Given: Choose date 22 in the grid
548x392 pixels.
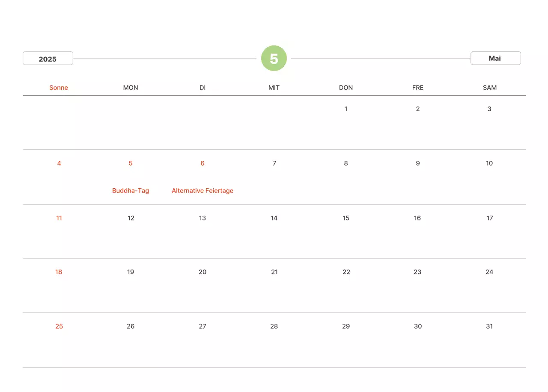Looking at the screenshot, I should [x=346, y=272].
